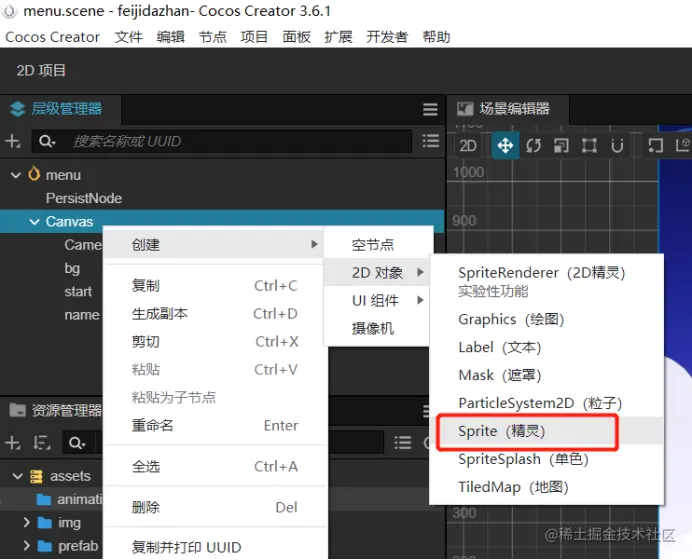Open the 扩展 menu
Screen dimensions: 692x560
click(x=338, y=37)
